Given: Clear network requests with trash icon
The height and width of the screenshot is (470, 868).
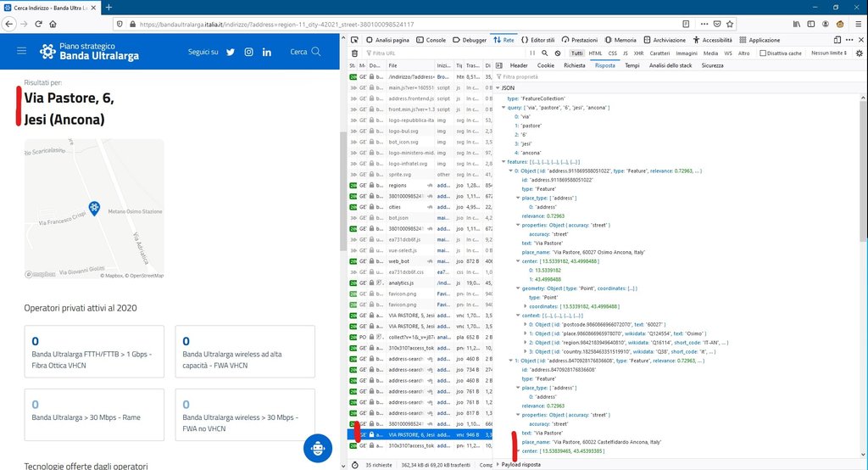Looking at the screenshot, I should click(354, 53).
